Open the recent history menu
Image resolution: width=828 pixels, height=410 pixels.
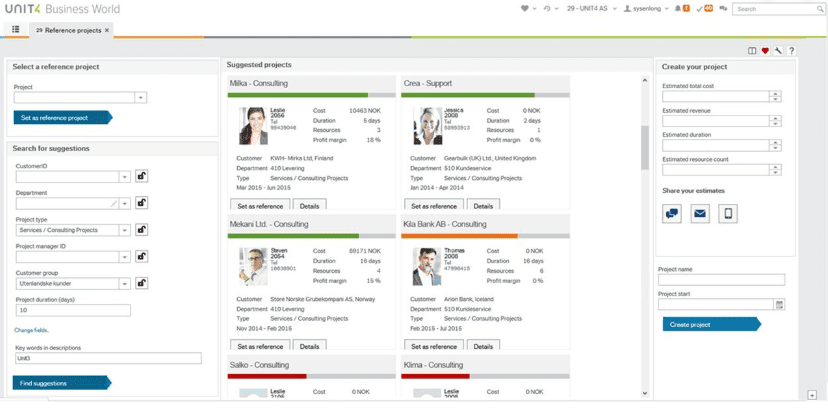pos(551,8)
